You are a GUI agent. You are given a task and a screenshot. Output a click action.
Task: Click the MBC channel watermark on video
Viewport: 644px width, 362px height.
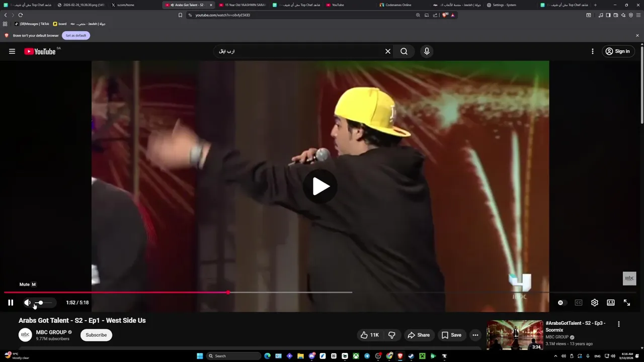(629, 279)
